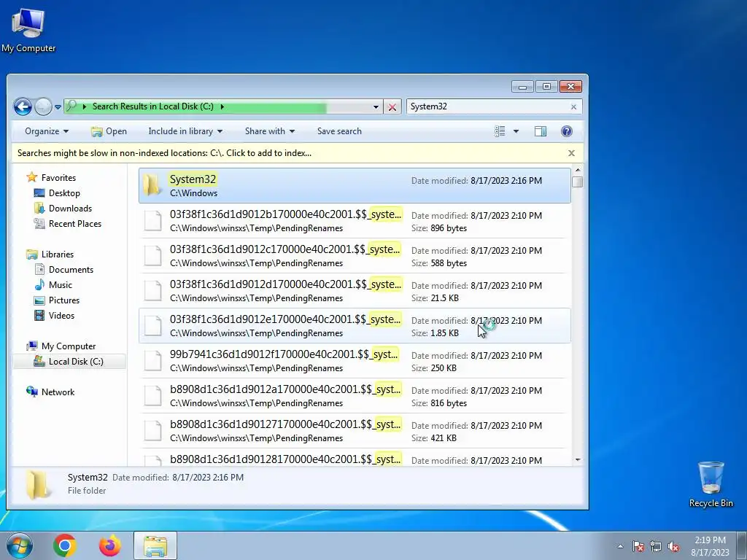Select the 1.85 KB file result

point(355,326)
